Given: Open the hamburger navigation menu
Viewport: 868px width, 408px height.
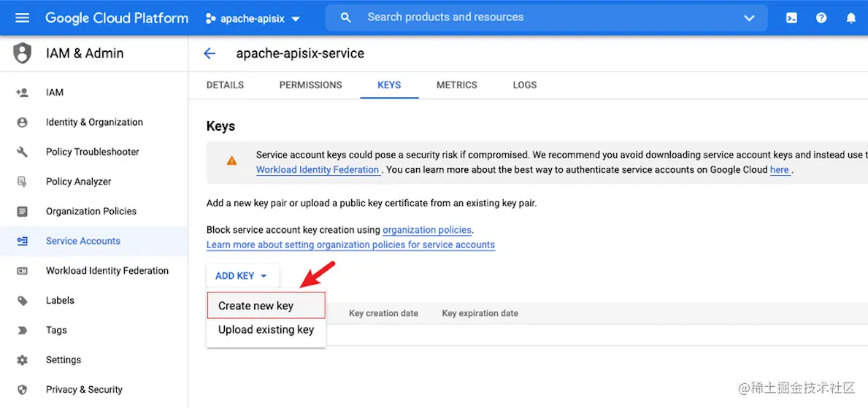Looking at the screenshot, I should pos(22,18).
